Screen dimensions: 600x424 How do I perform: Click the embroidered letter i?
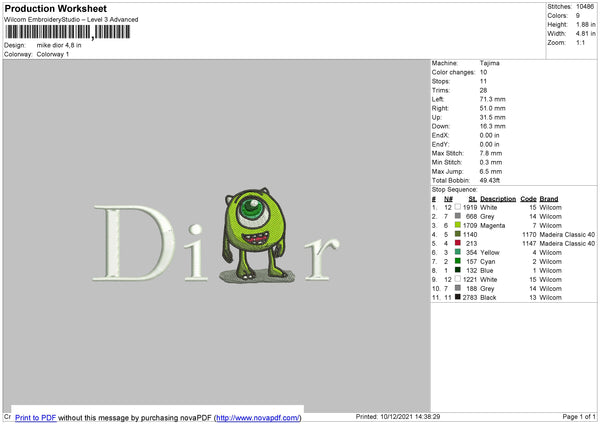(196, 253)
